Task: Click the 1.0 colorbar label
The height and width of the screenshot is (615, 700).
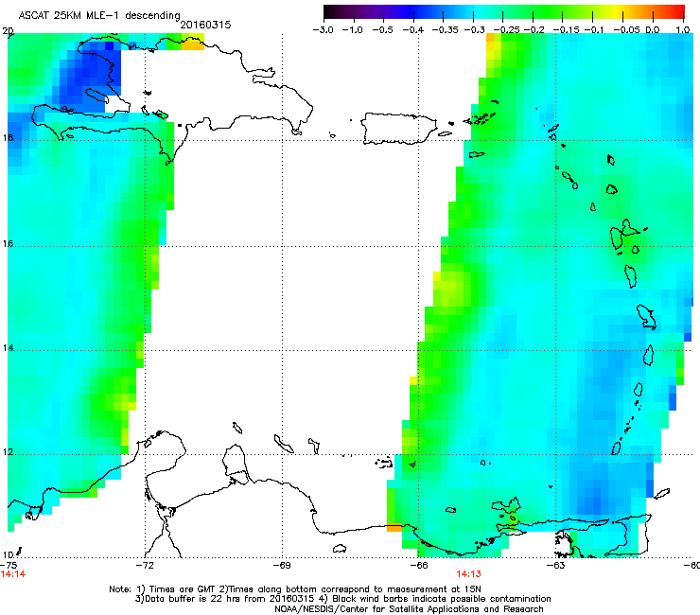Action: [x=683, y=30]
